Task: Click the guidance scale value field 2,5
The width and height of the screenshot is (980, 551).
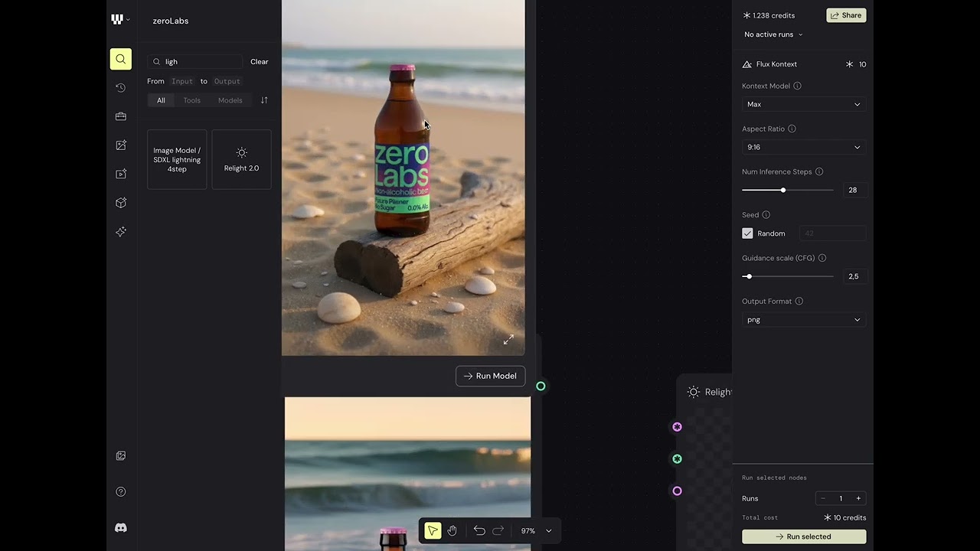Action: point(854,276)
